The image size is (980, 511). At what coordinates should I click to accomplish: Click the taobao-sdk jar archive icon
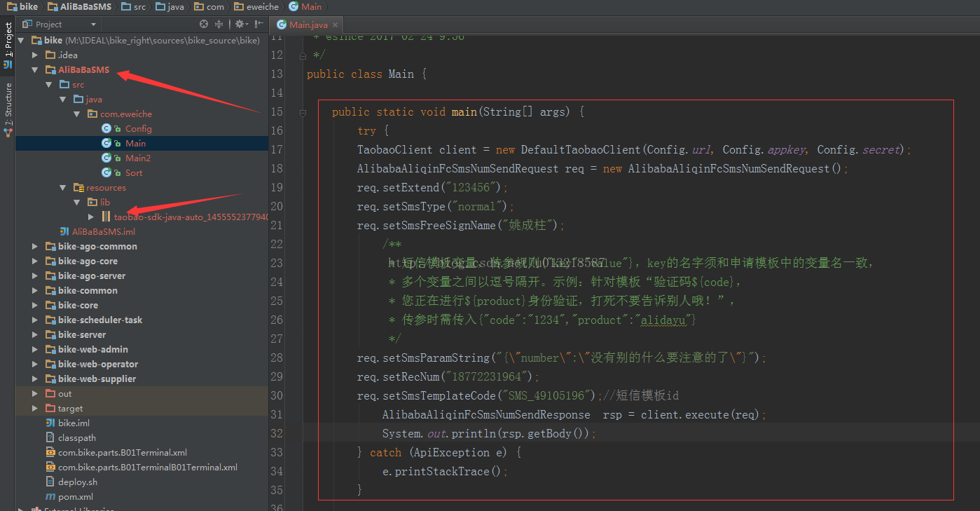click(106, 217)
